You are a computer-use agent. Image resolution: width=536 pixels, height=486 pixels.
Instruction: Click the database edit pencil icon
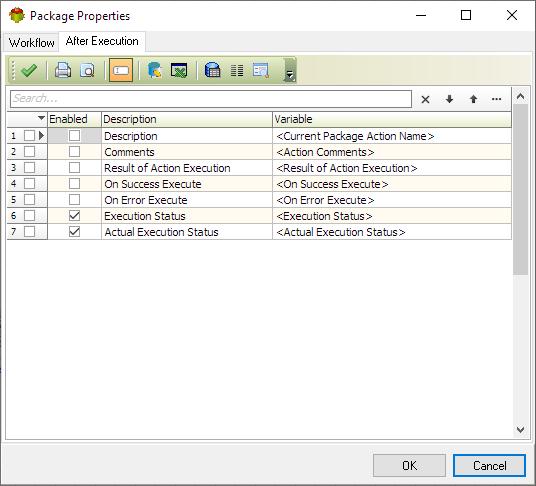[x=155, y=70]
